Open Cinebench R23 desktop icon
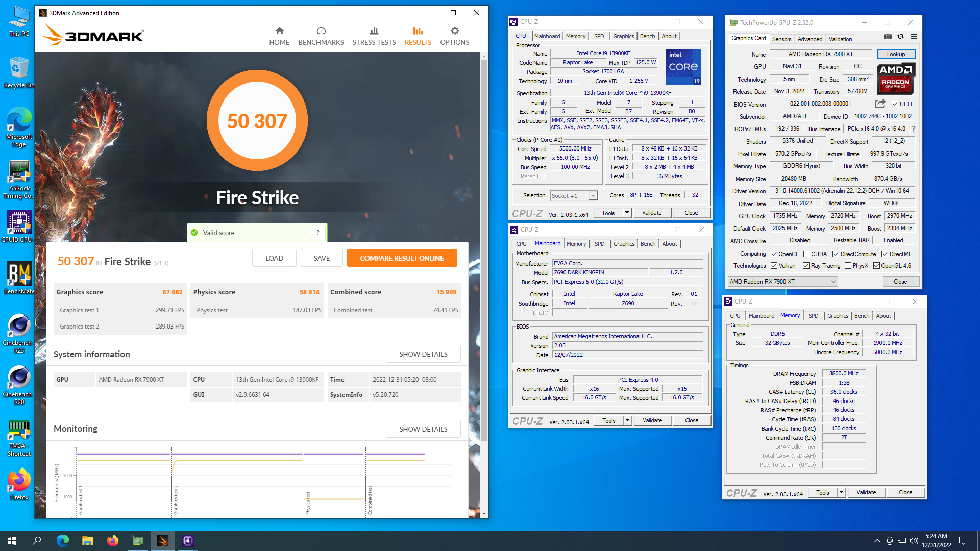The width and height of the screenshot is (980, 551). pyautogui.click(x=19, y=334)
